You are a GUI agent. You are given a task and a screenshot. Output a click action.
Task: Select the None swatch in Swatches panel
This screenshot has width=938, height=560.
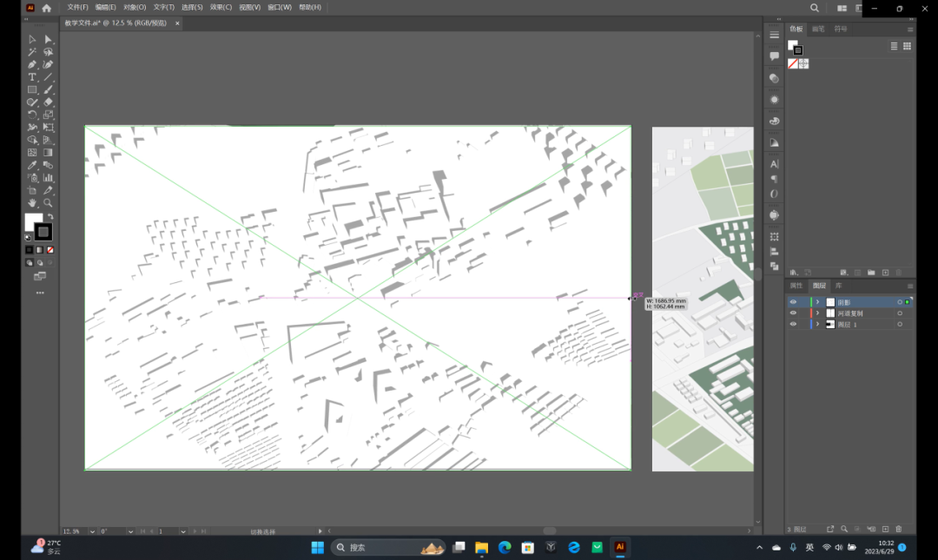pos(793,63)
